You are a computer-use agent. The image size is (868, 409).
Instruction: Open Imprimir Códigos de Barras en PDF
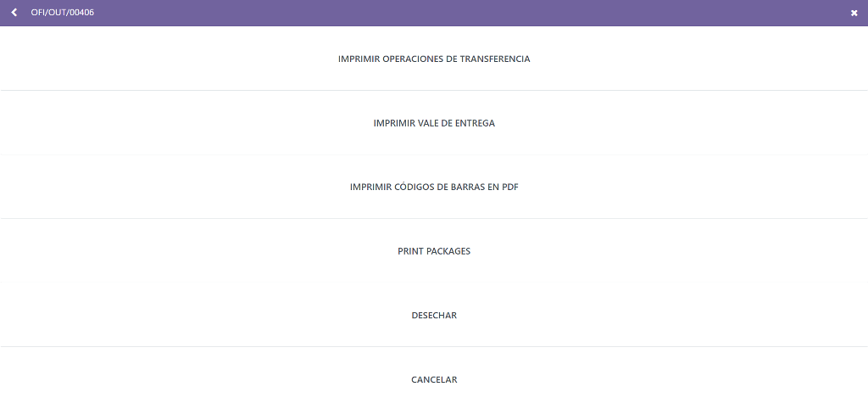[x=434, y=187]
